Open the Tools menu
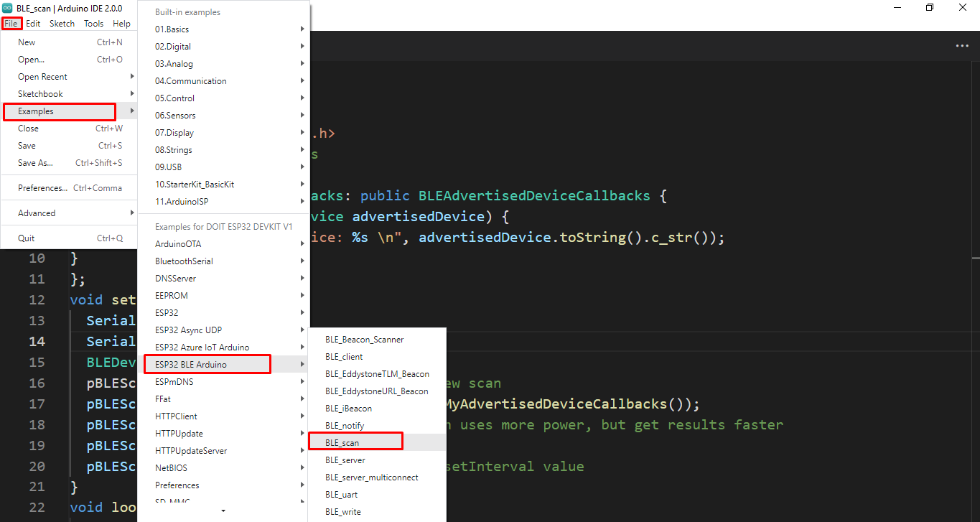Image resolution: width=980 pixels, height=522 pixels. [x=93, y=24]
